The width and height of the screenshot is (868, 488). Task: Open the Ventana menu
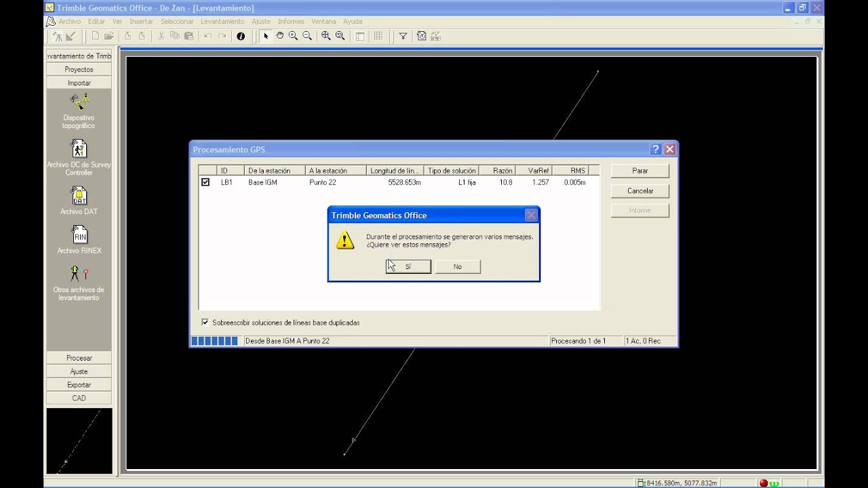click(323, 22)
